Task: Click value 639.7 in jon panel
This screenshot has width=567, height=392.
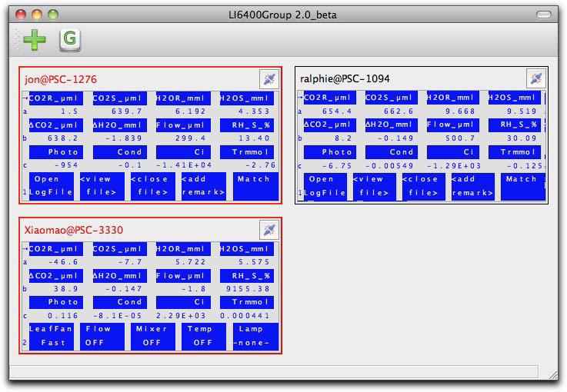Action: [127, 111]
